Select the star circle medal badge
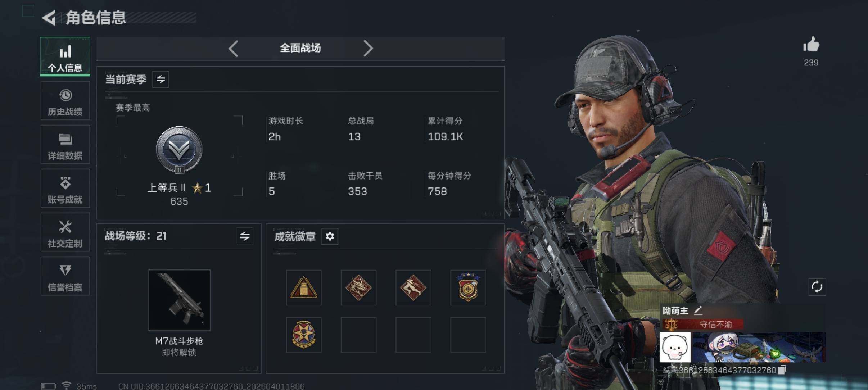 (x=304, y=335)
